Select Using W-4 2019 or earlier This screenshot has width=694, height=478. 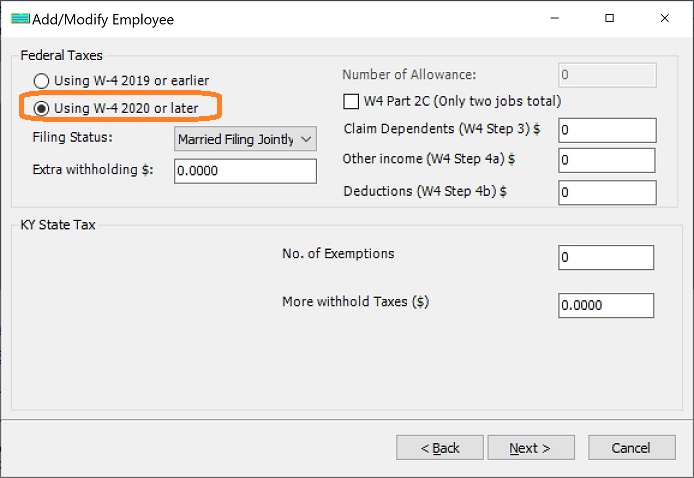(x=42, y=80)
